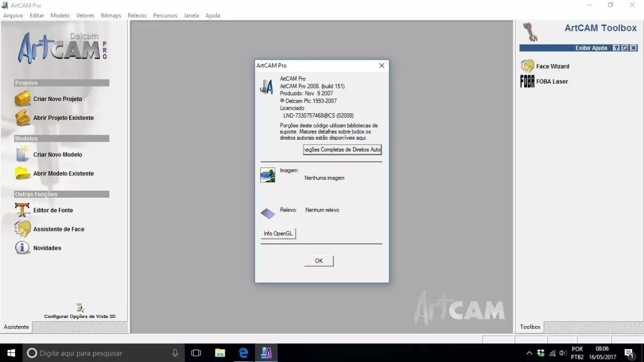Launch the Editor de Fonte icon

point(23,210)
